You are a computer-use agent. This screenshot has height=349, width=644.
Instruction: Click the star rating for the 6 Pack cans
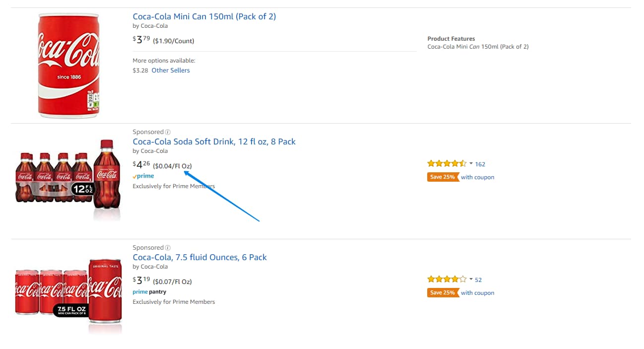click(447, 279)
